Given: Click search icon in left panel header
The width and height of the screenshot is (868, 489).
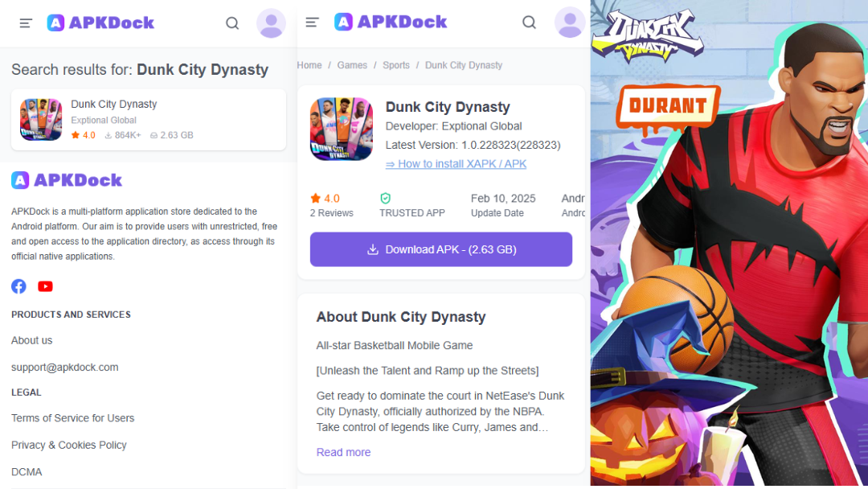Looking at the screenshot, I should click(x=232, y=23).
